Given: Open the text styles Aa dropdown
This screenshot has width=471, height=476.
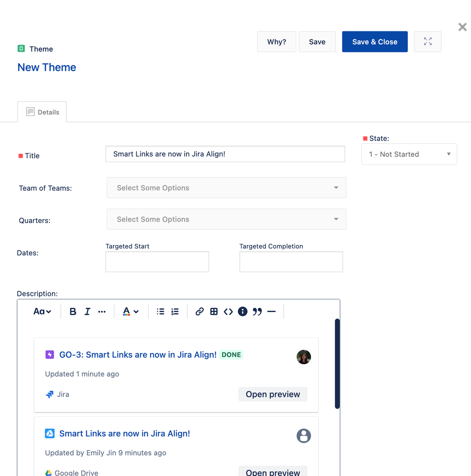Looking at the screenshot, I should 42,312.
